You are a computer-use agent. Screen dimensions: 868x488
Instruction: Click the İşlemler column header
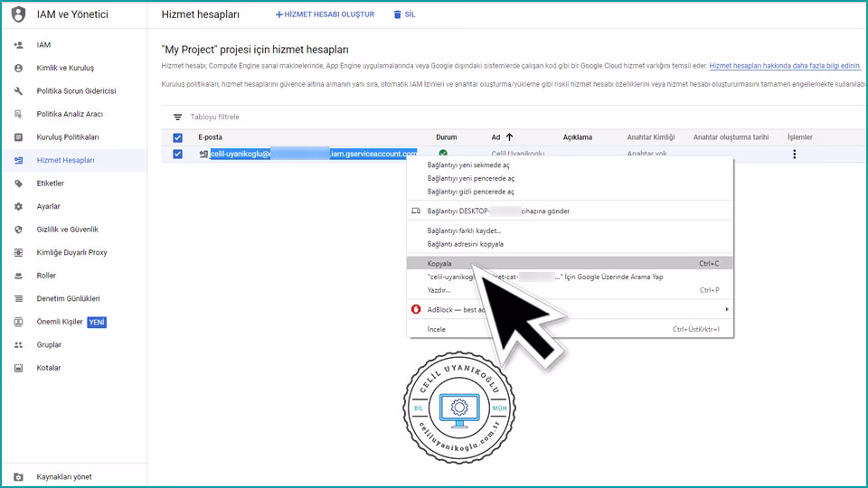pyautogui.click(x=800, y=137)
